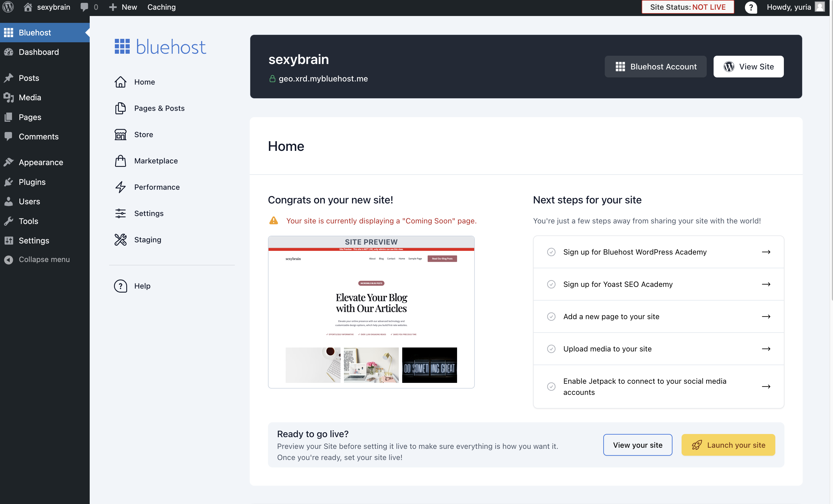This screenshot has height=504, width=833.
Task: Open the Media library menu item
Action: coord(45,97)
